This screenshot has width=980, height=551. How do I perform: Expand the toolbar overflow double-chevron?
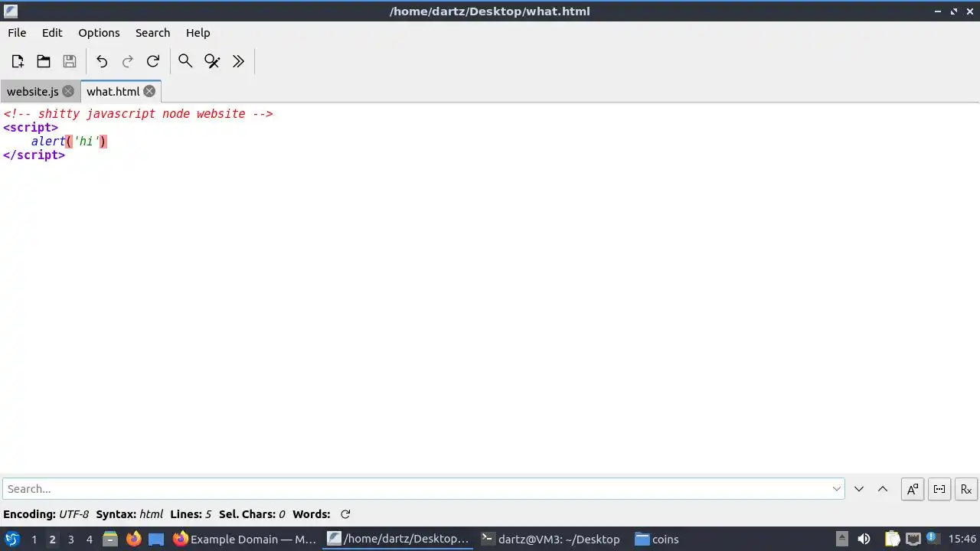click(x=238, y=61)
